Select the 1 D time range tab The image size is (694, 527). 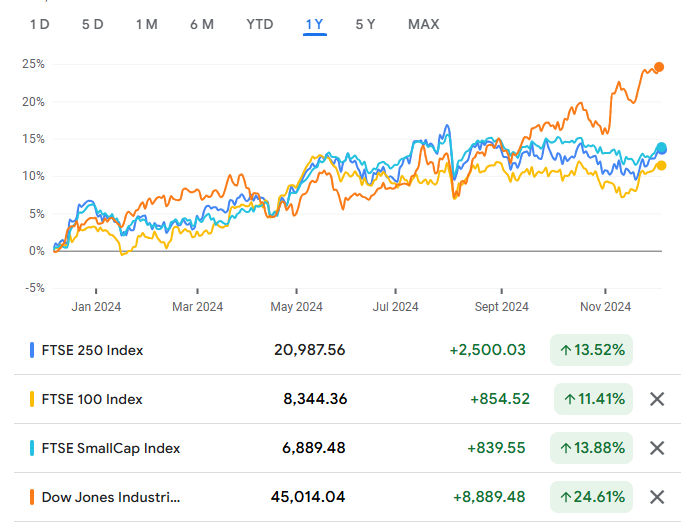click(39, 24)
